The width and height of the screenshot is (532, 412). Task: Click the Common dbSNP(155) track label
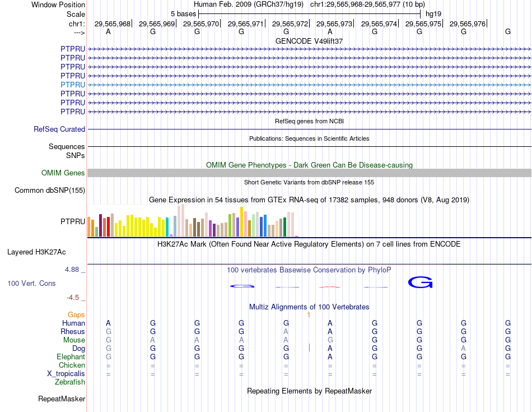point(49,190)
